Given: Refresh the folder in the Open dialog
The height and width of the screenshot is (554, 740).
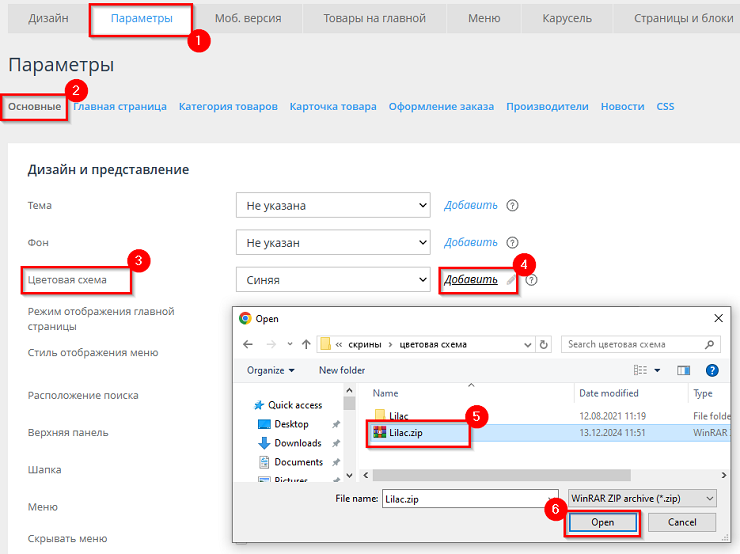Looking at the screenshot, I should tap(543, 344).
